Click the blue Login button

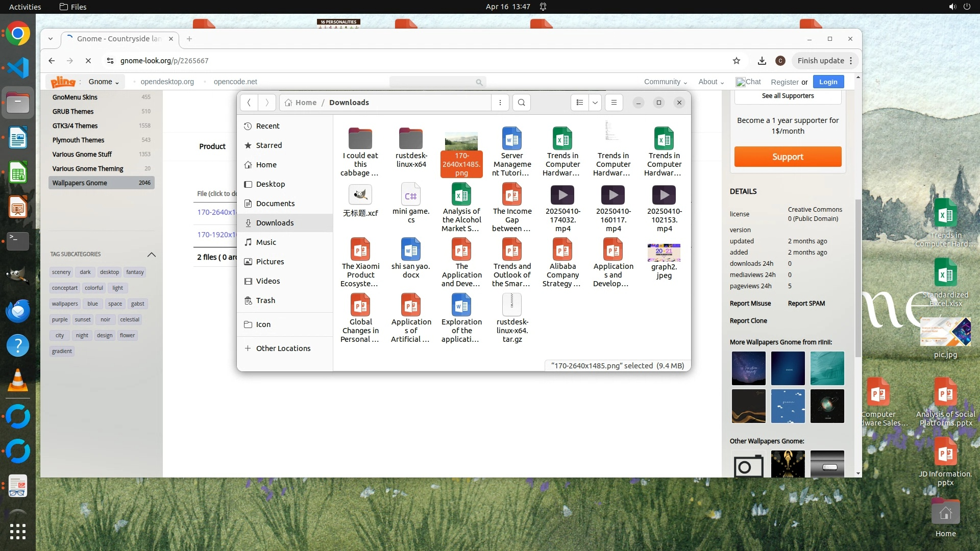point(828,82)
